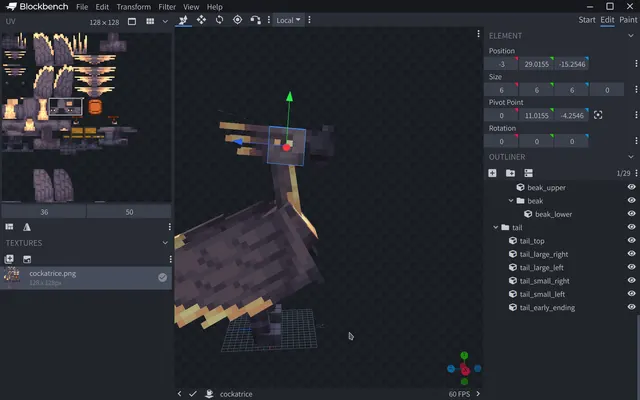Collapse the Outliner panel
This screenshot has width=640, height=400.
(631, 157)
